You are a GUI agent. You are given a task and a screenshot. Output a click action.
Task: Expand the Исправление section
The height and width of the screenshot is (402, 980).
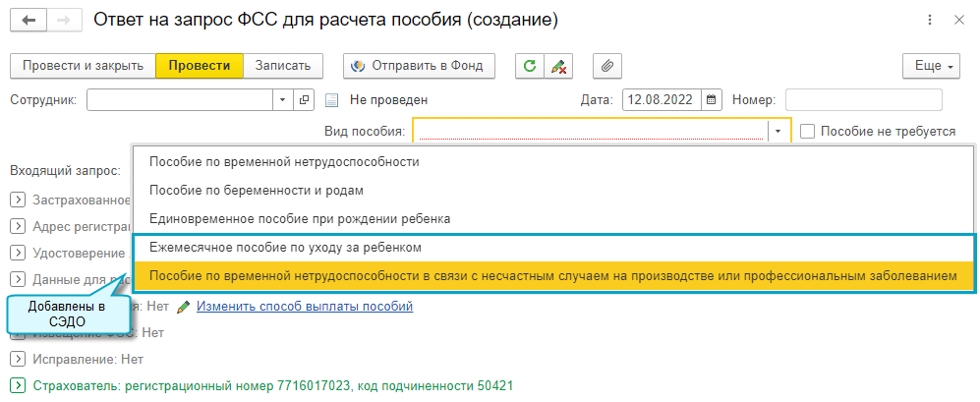click(x=17, y=360)
